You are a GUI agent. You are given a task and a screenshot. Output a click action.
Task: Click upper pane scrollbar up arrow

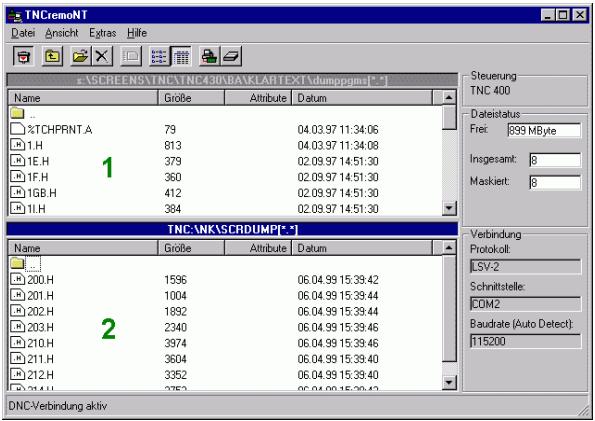click(449, 98)
